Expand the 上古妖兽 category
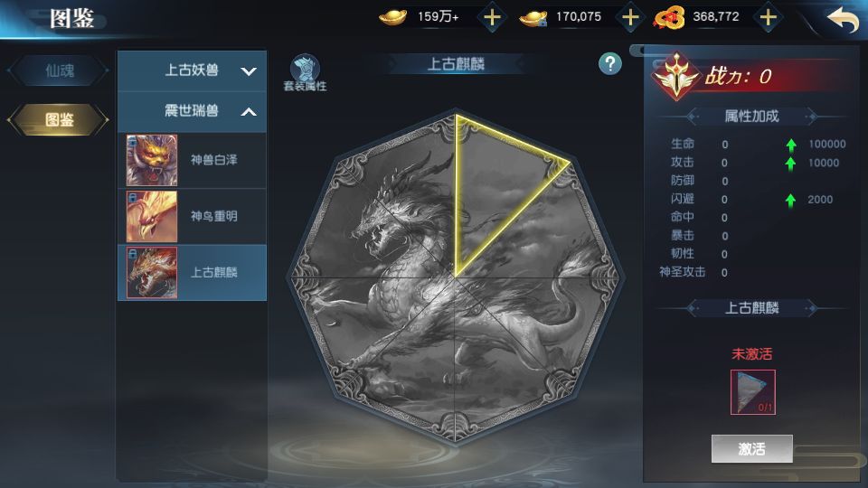868x488 pixels. (x=192, y=70)
